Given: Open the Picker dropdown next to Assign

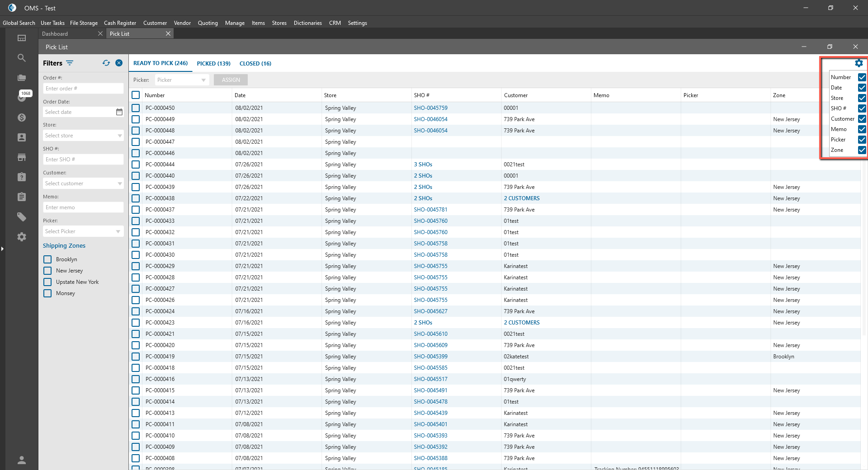Looking at the screenshot, I should 182,80.
